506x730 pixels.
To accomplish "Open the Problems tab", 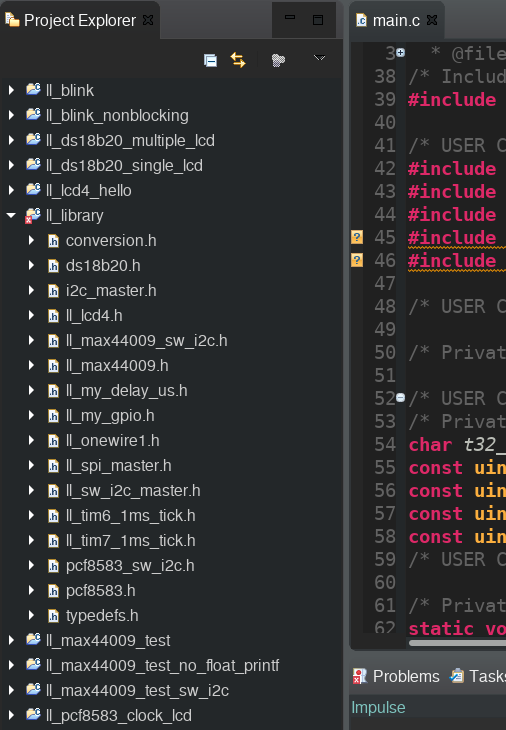I will click(396, 676).
